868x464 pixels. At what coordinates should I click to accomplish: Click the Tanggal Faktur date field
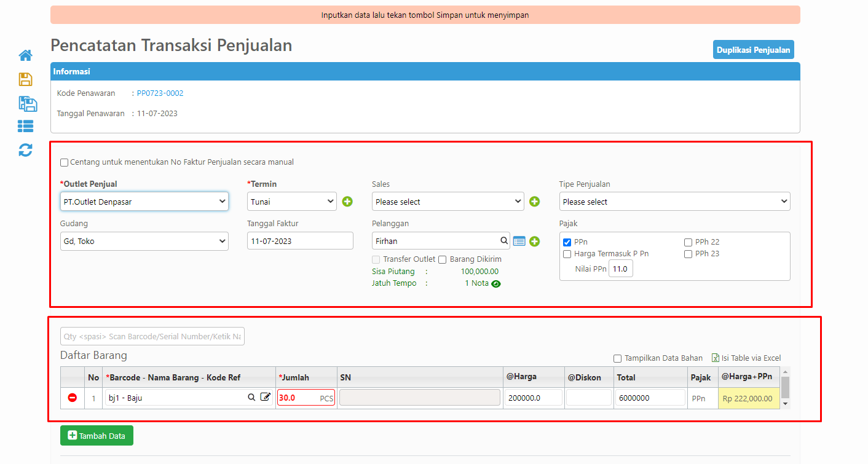pos(300,241)
